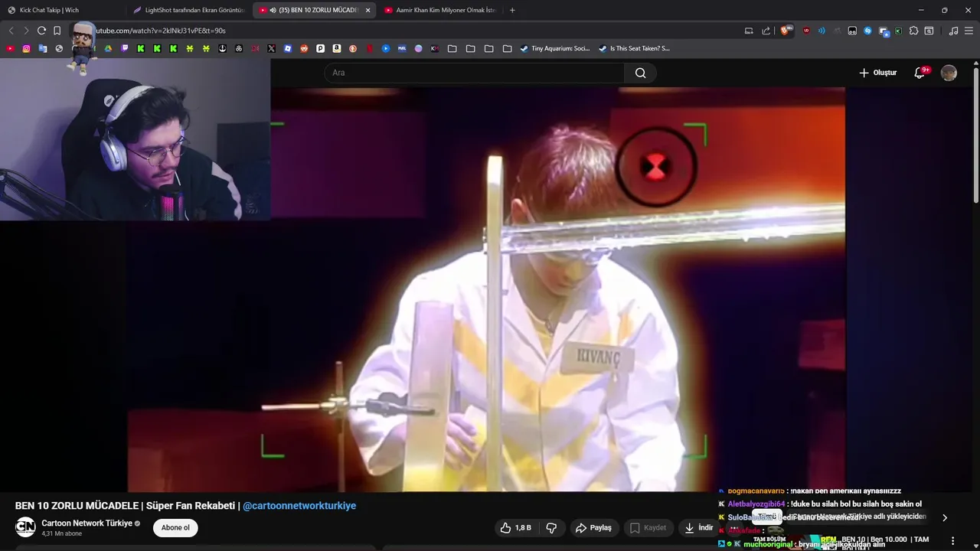This screenshot has height=551, width=980.
Task: Open the music note playlist icon
Action: point(953,31)
